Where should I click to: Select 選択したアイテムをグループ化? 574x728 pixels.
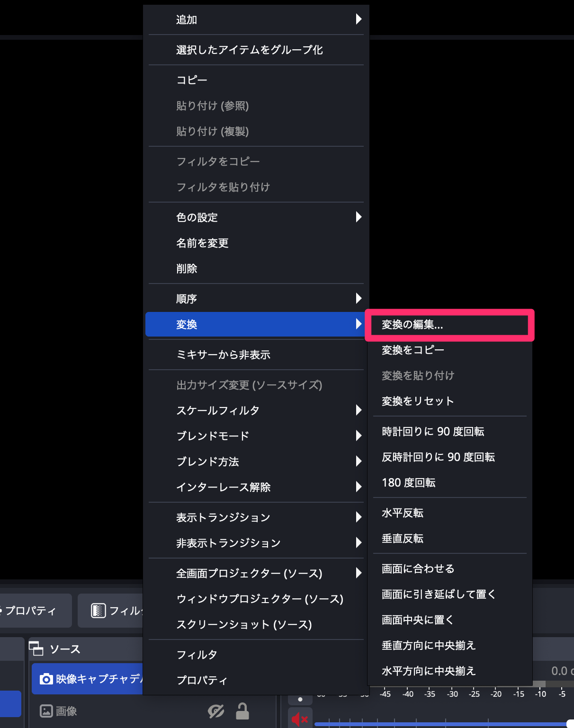click(x=256, y=50)
